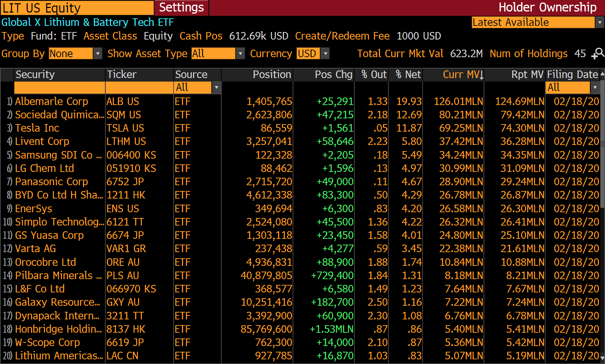The height and width of the screenshot is (364, 605).
Task: Click the Total Curr Mkt Val 623.2M value
Action: point(466,54)
